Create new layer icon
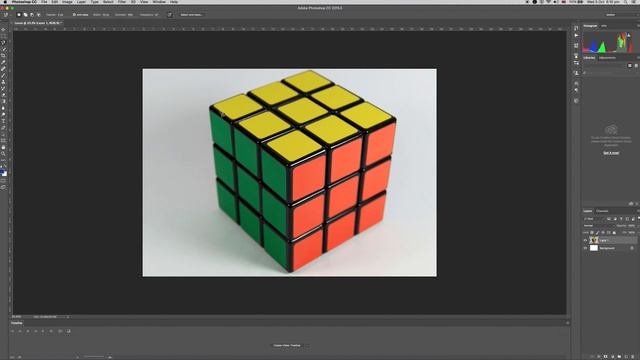Image resolution: width=640 pixels, height=360 pixels. 626,356
